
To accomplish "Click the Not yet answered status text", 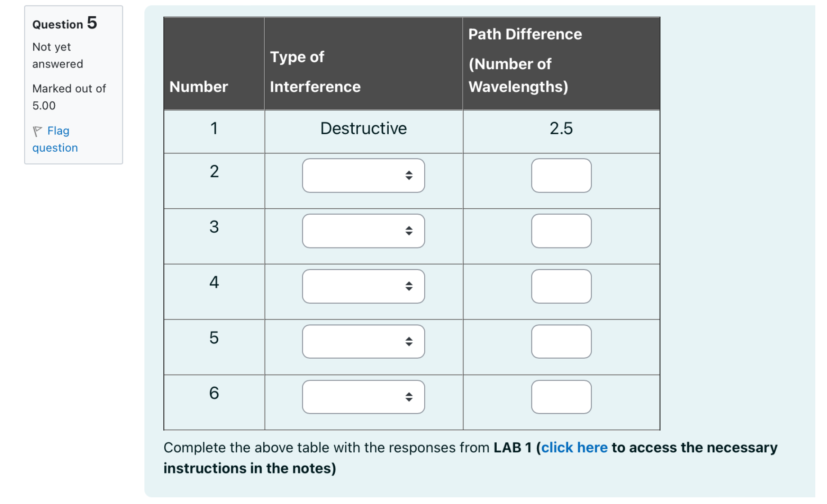I will click(x=57, y=55).
